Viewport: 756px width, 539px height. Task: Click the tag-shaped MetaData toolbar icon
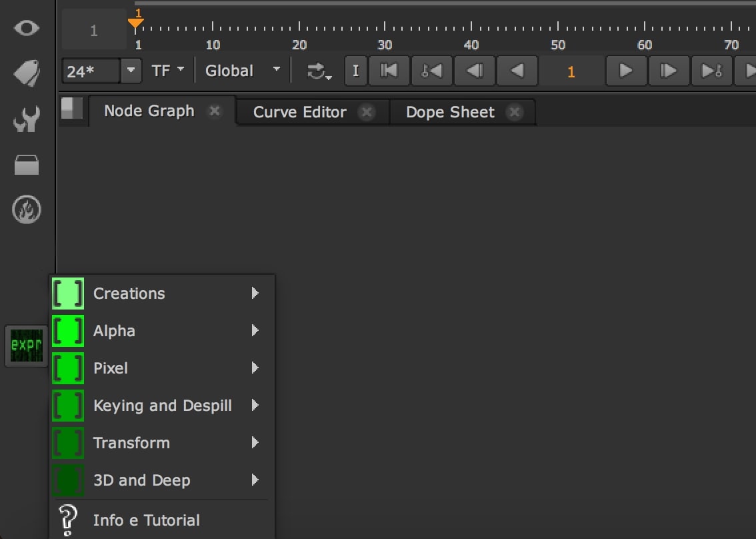pos(27,73)
